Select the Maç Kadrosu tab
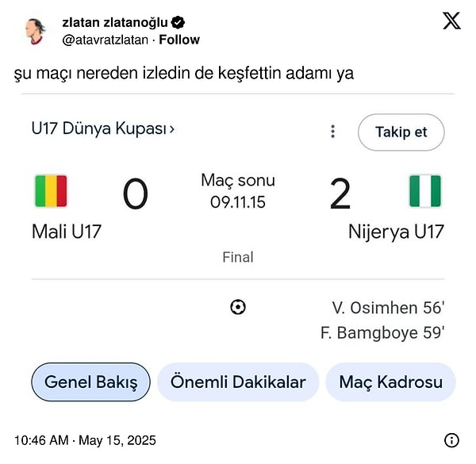 (x=390, y=382)
